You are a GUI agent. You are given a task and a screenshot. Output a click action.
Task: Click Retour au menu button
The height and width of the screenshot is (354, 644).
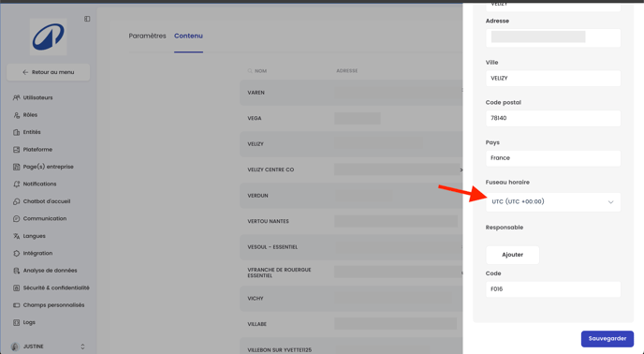(48, 72)
